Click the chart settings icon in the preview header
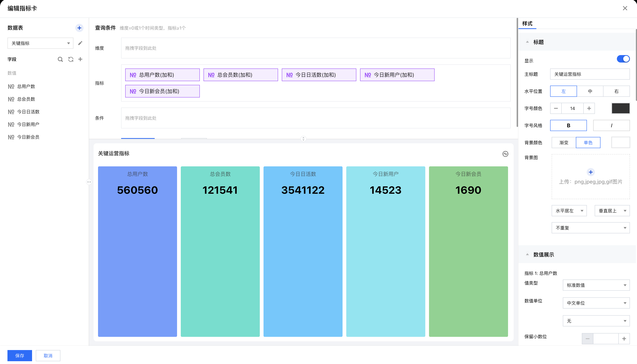The image size is (637, 364). [505, 154]
